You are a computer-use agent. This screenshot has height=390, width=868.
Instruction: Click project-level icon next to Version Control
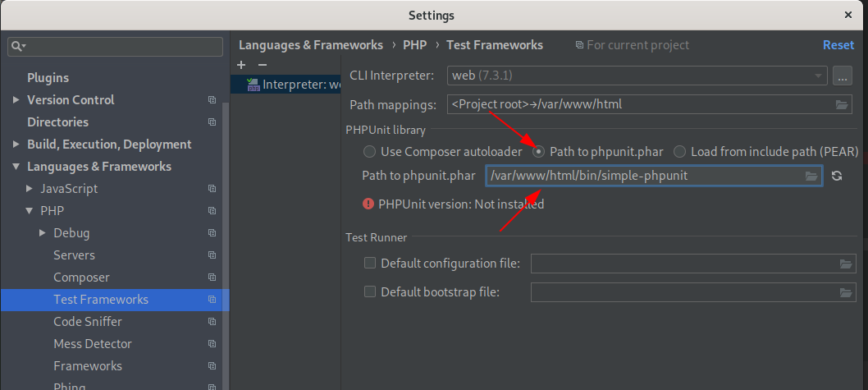(x=212, y=99)
